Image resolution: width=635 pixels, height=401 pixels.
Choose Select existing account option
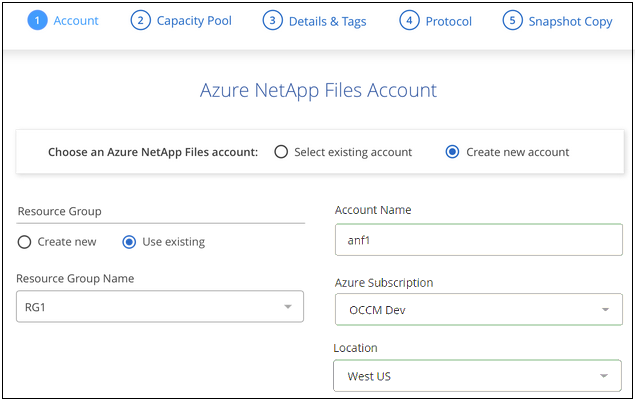[x=282, y=152]
